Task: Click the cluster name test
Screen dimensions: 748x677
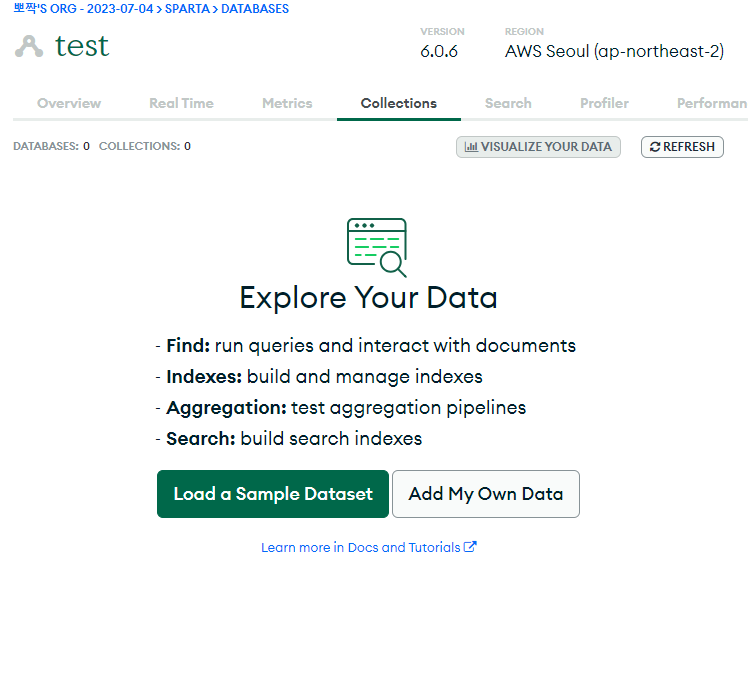Action: click(82, 46)
